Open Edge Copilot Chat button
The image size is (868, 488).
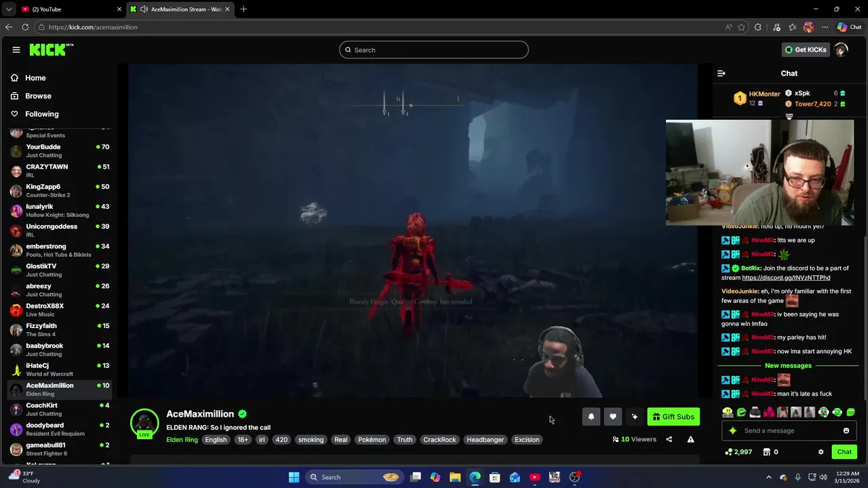[849, 27]
